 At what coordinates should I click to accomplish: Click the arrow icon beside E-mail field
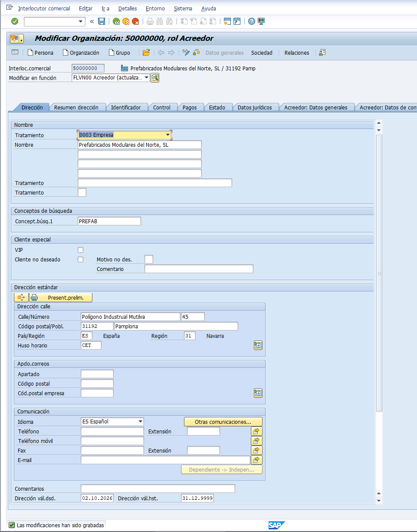pos(256,460)
